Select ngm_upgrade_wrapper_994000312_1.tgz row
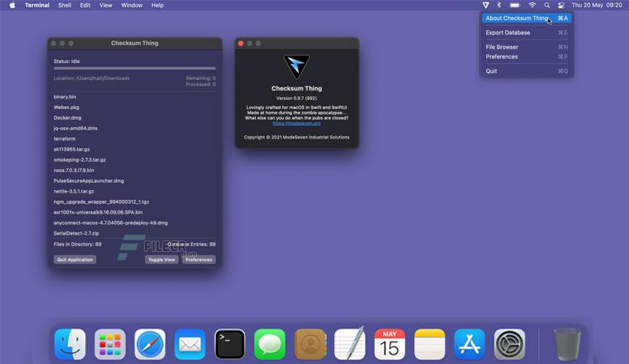Viewport: 629px width, 364px height. [135, 202]
